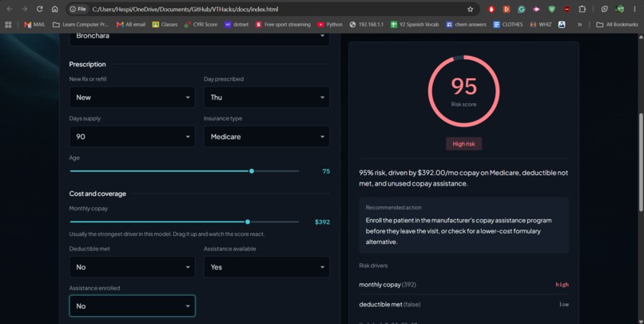Open the browser profile avatar
The width and height of the screenshot is (644, 324).
pos(620,9)
